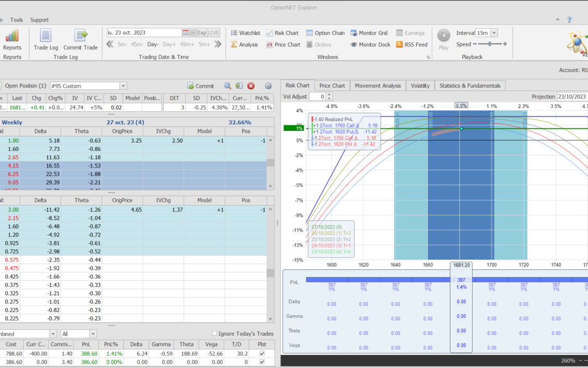Click the Commit button above the positions
This screenshot has width=588, height=368.
click(x=200, y=86)
